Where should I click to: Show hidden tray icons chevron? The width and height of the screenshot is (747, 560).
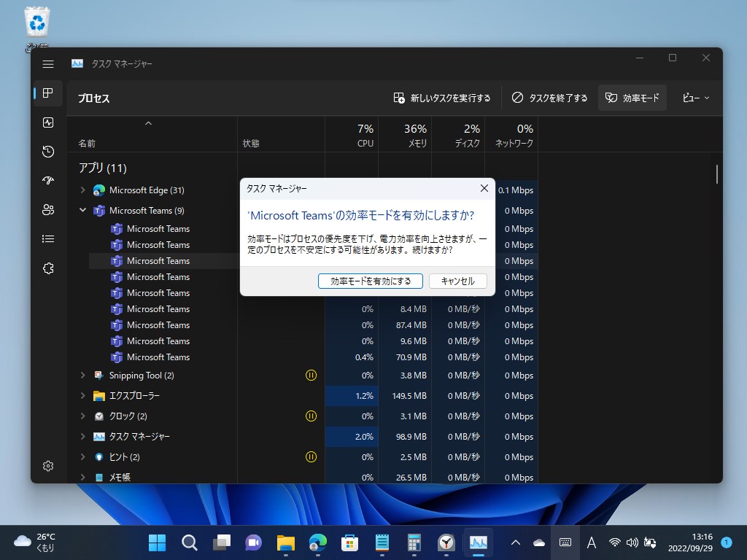[516, 542]
